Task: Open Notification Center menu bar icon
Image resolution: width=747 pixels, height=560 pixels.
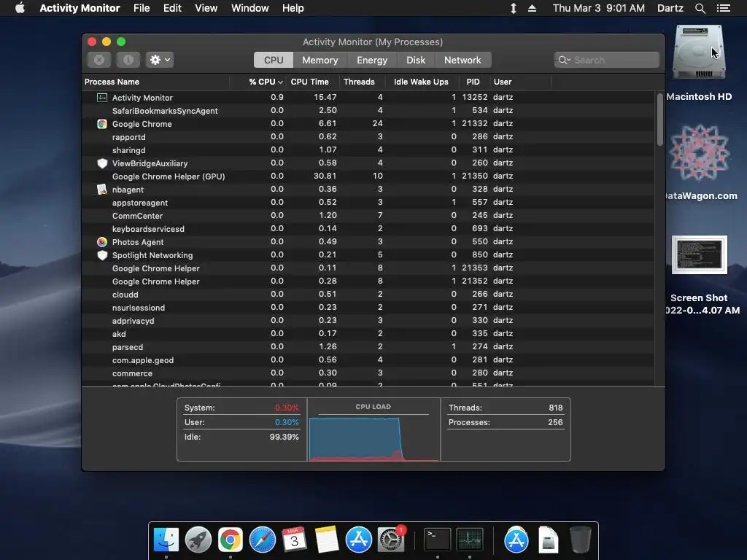Action: coord(723,8)
